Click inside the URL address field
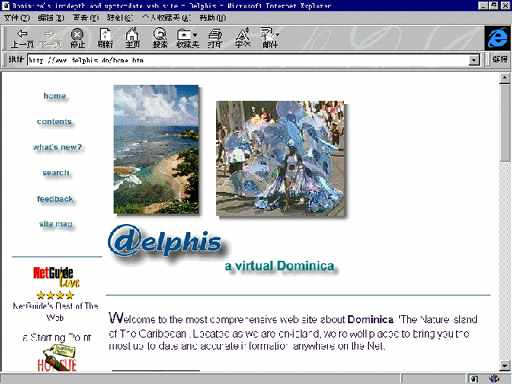512x384 pixels. coord(248,60)
